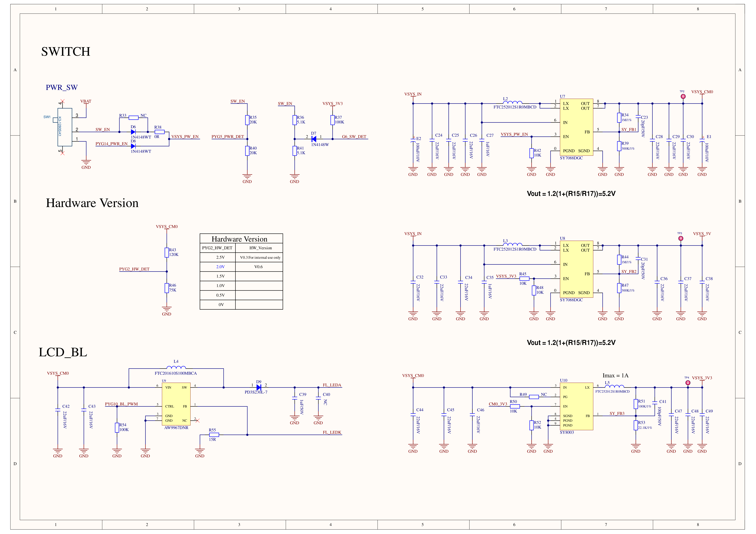The image size is (756, 534).
Task: Click the VSYS_PW_EN net label near R38
Action: click(185, 136)
